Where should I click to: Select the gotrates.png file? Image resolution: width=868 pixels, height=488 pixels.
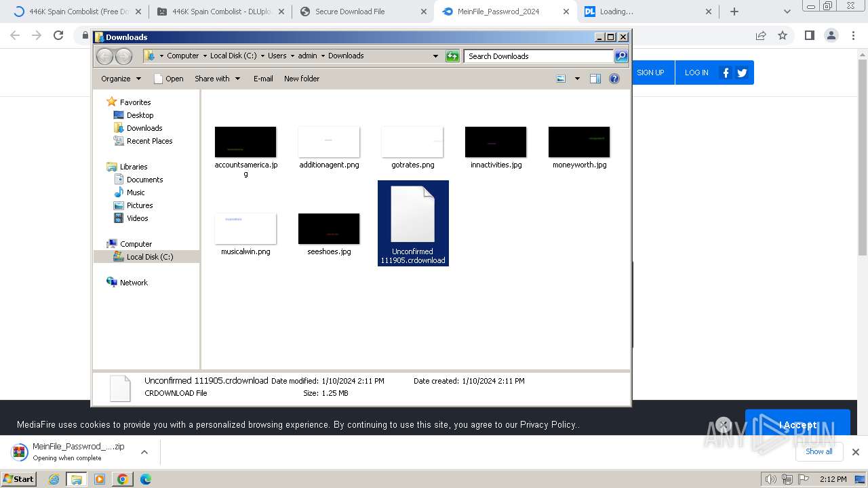pos(412,148)
